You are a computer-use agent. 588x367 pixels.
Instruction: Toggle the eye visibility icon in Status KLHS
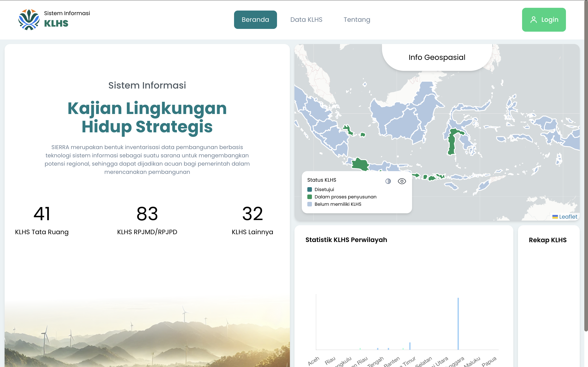pyautogui.click(x=402, y=181)
